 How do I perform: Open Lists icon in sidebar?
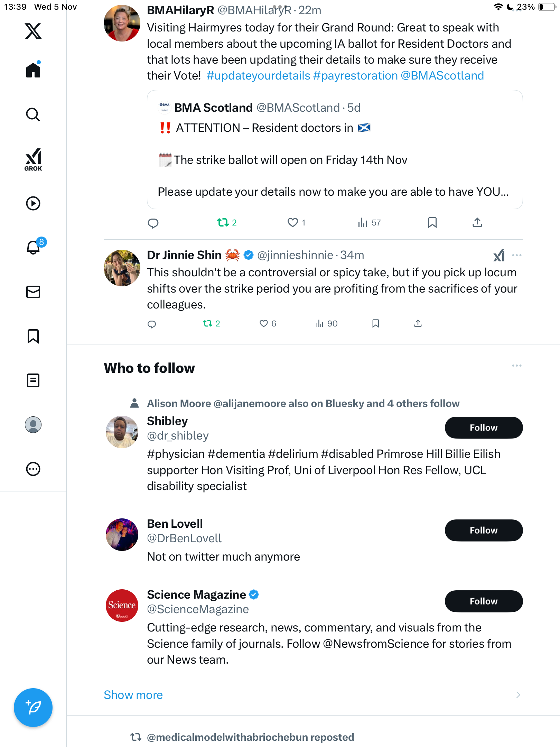(33, 380)
